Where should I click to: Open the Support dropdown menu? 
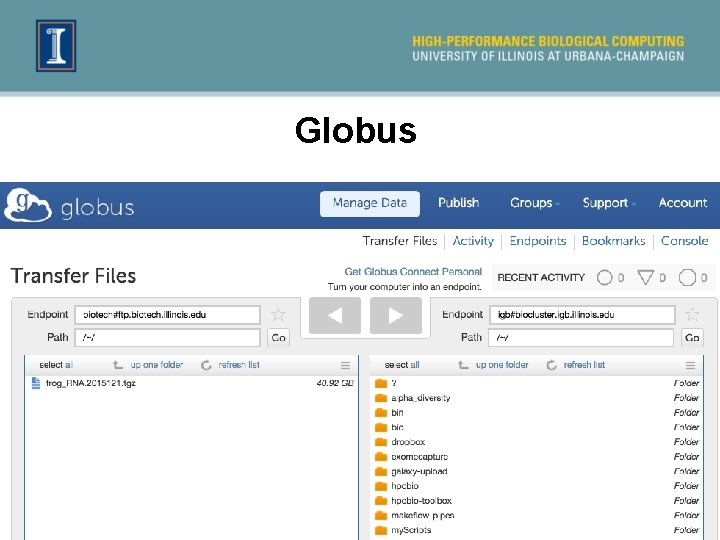tap(609, 203)
